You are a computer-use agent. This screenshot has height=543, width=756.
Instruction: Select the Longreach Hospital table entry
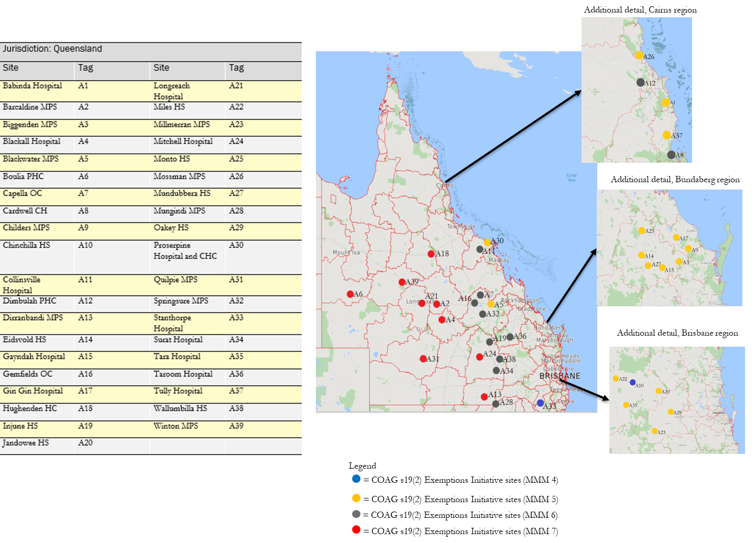[x=171, y=91]
